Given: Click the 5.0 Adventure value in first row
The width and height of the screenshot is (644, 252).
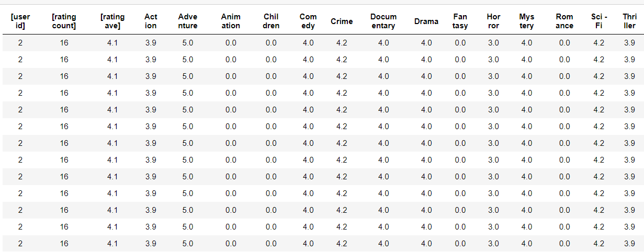Looking at the screenshot, I should click(x=188, y=43).
